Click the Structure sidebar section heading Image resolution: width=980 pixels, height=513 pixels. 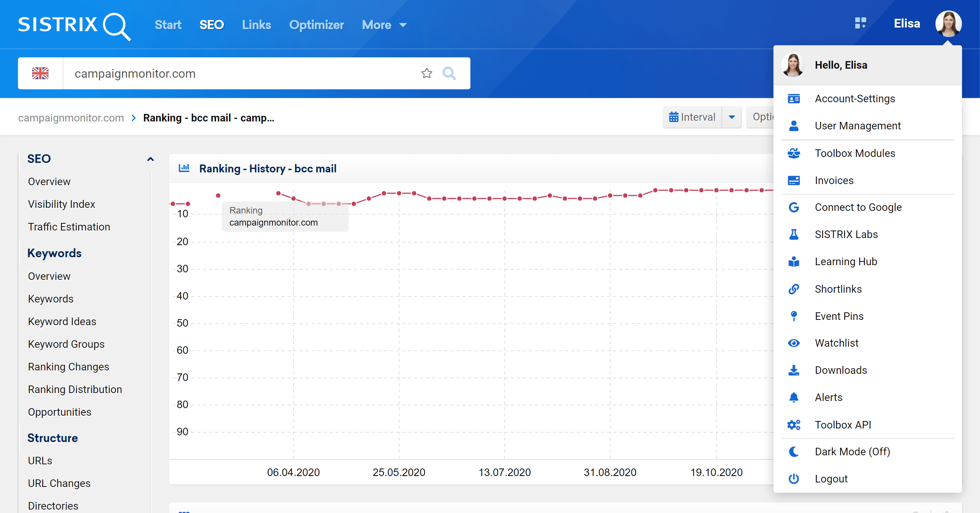pyautogui.click(x=52, y=438)
